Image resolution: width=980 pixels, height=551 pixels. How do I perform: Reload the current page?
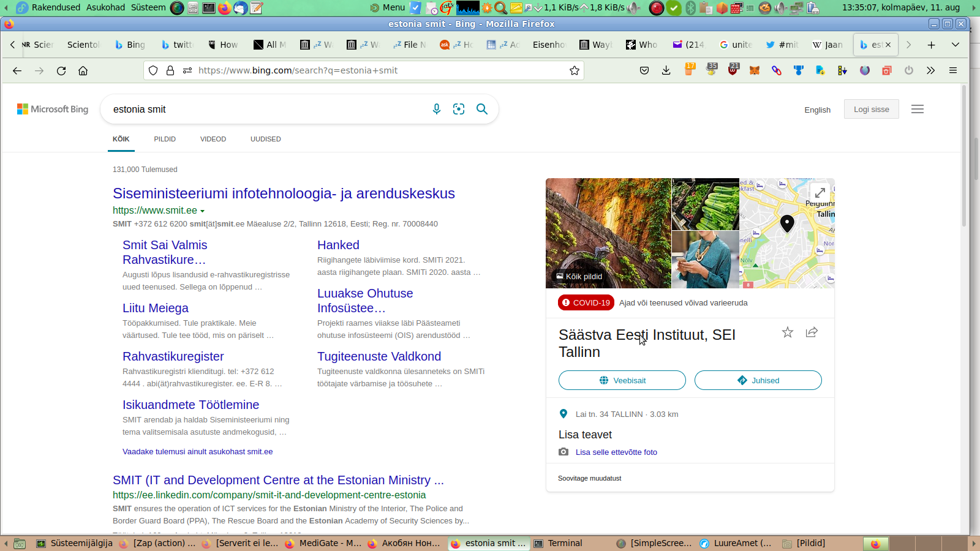pos(61,70)
